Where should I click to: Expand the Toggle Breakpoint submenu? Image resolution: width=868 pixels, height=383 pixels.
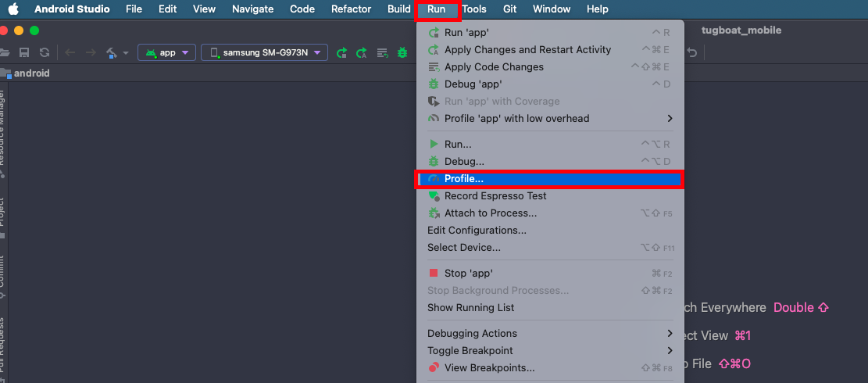(x=550, y=350)
